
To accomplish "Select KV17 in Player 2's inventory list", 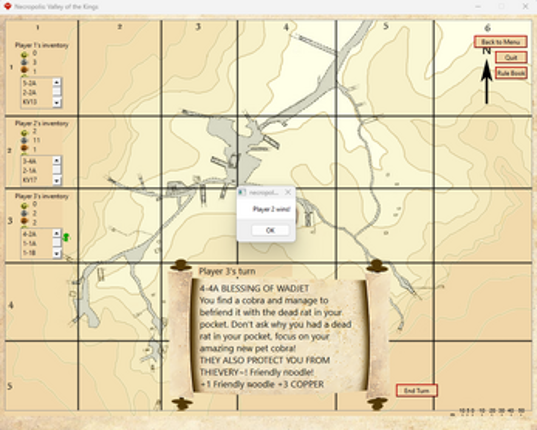I will tap(37, 180).
